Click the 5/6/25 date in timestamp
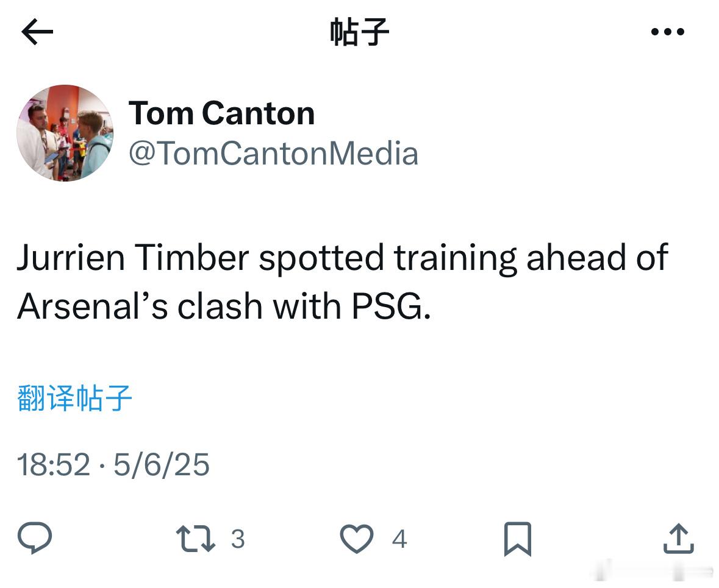 [162, 465]
